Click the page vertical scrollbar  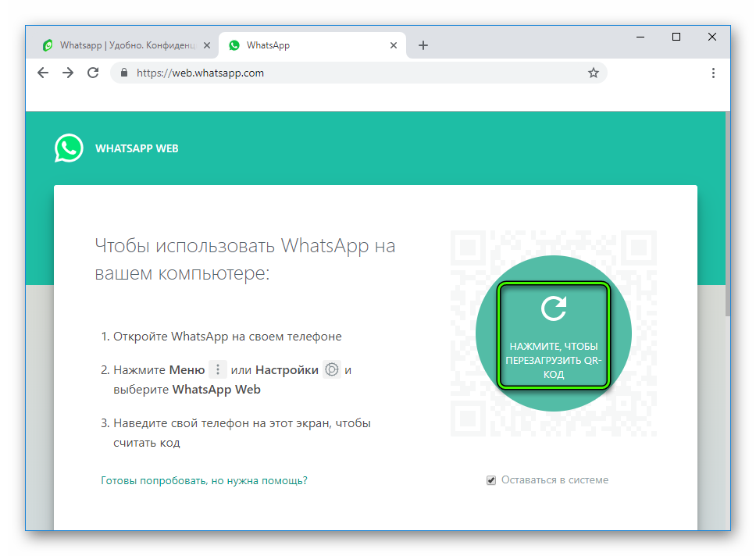pos(728,215)
